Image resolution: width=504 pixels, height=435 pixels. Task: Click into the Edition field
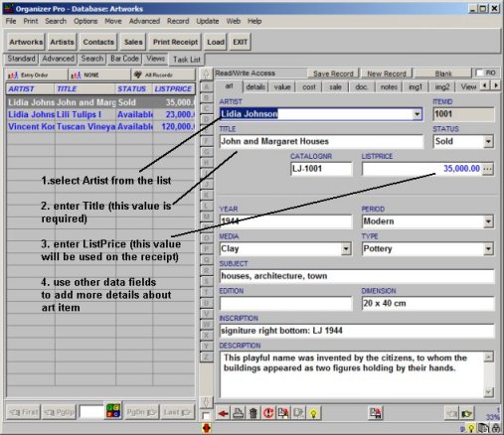coord(285,303)
